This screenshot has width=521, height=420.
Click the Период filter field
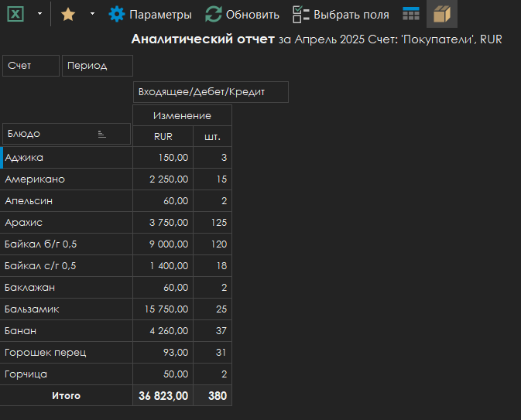point(97,66)
